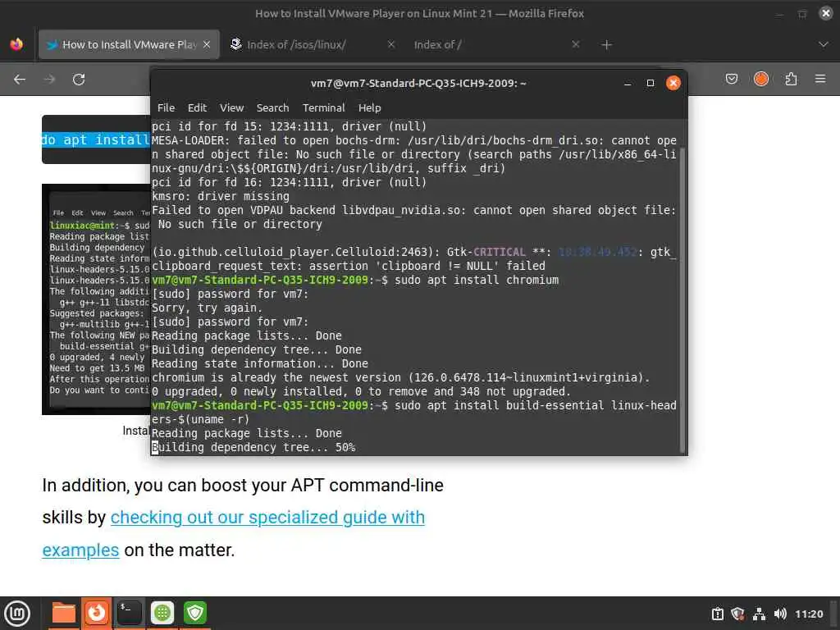Click the Firefox panel launcher
840x630 pixels.
pos(97,613)
